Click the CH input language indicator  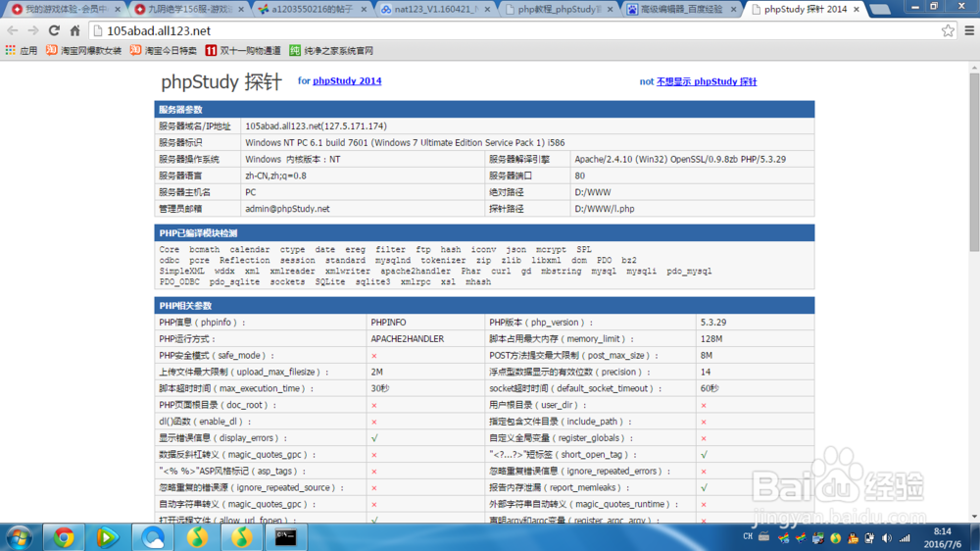coord(748,536)
